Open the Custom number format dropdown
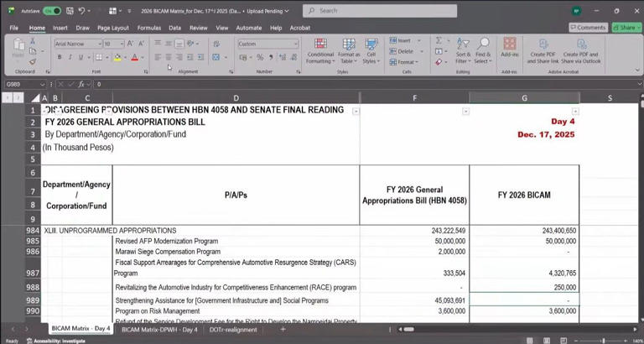Image resolution: width=644 pixels, height=344 pixels. point(295,44)
